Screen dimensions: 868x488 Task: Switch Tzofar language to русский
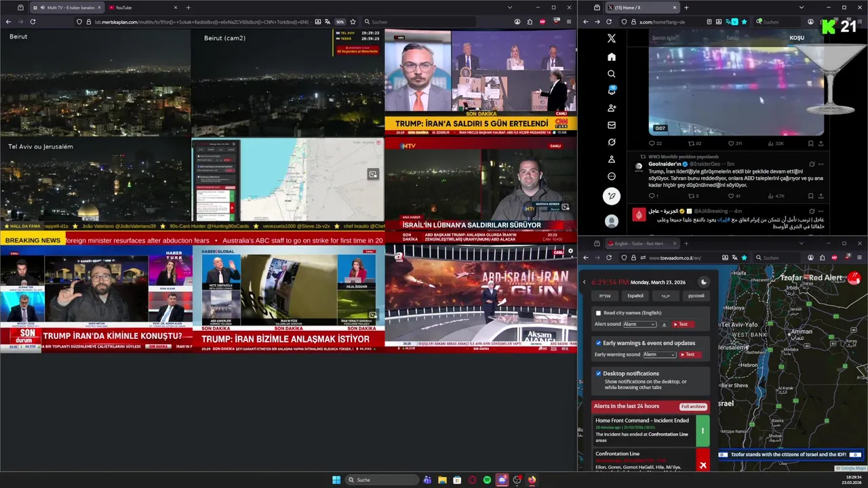[696, 296]
